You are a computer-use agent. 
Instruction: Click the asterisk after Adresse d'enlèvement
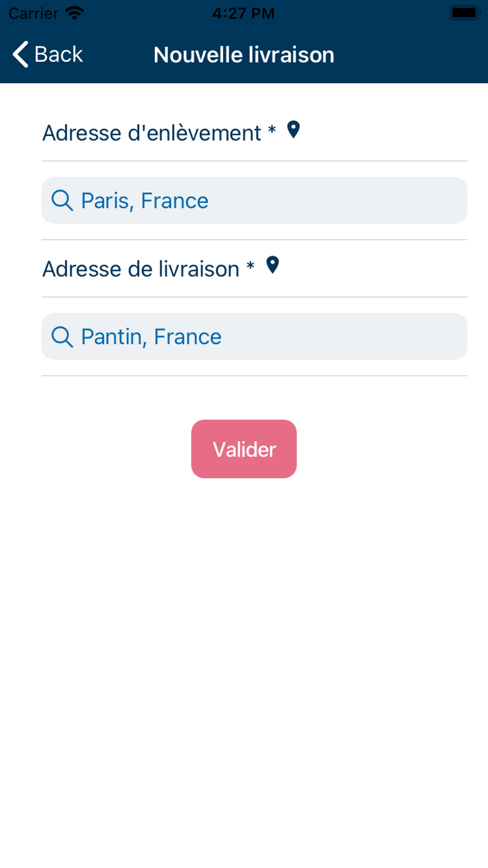[272, 130]
